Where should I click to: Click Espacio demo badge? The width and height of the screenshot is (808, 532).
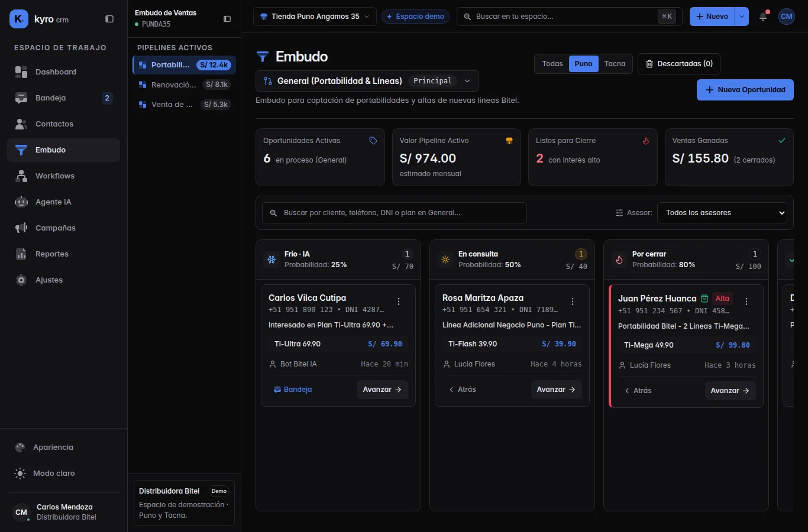[415, 17]
